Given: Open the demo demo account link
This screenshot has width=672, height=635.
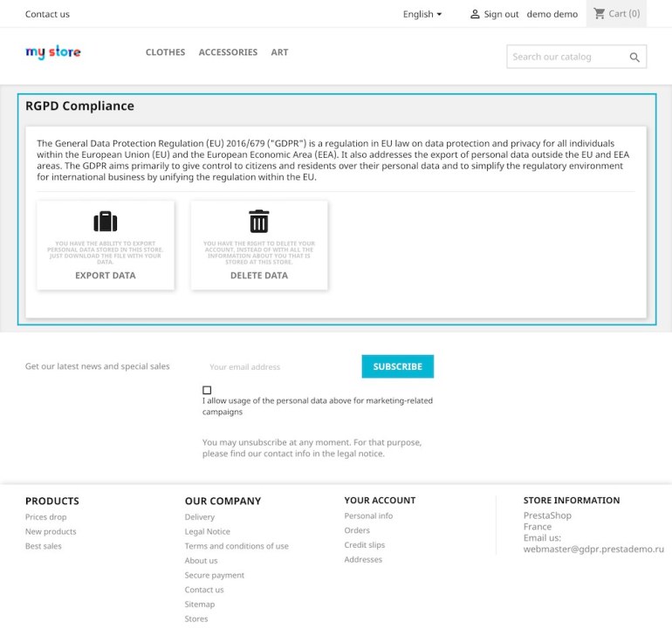Looking at the screenshot, I should click(x=552, y=14).
